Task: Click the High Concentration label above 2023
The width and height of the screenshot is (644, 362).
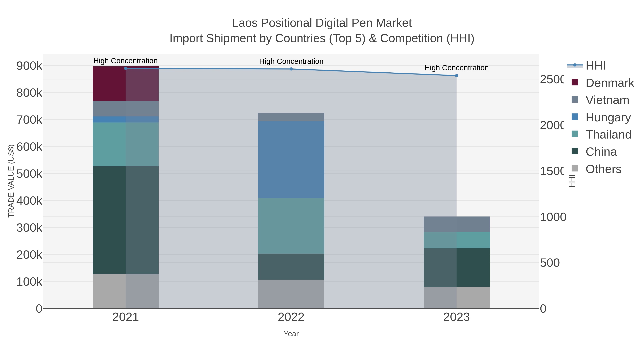Action: click(x=457, y=68)
